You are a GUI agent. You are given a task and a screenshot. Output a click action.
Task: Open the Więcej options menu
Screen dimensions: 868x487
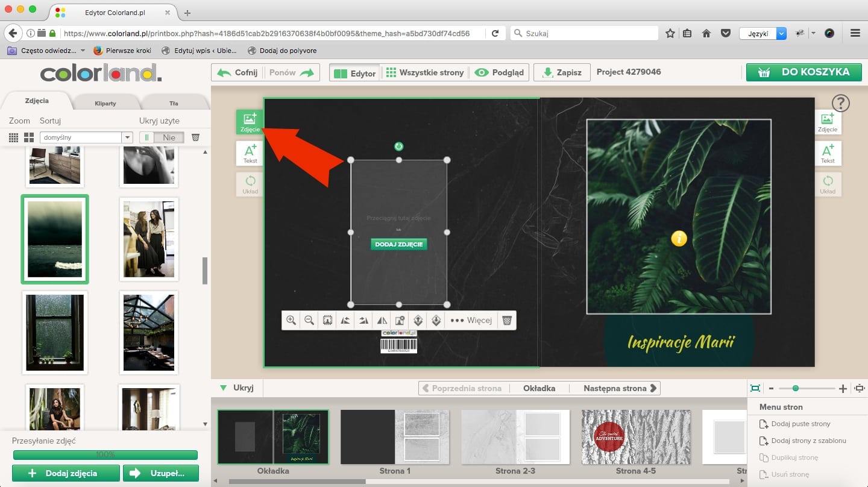(471, 321)
